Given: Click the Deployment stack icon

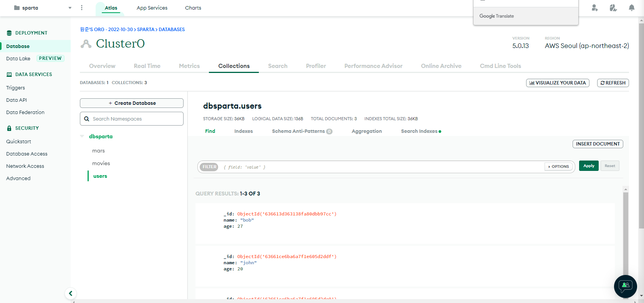Looking at the screenshot, I should 9,33.
